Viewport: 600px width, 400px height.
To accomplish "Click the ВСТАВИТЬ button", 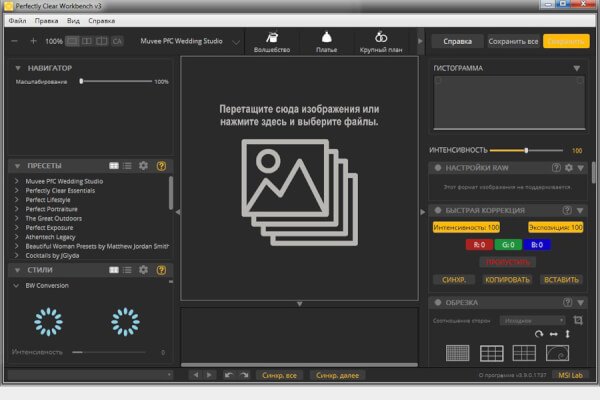I will [x=561, y=280].
